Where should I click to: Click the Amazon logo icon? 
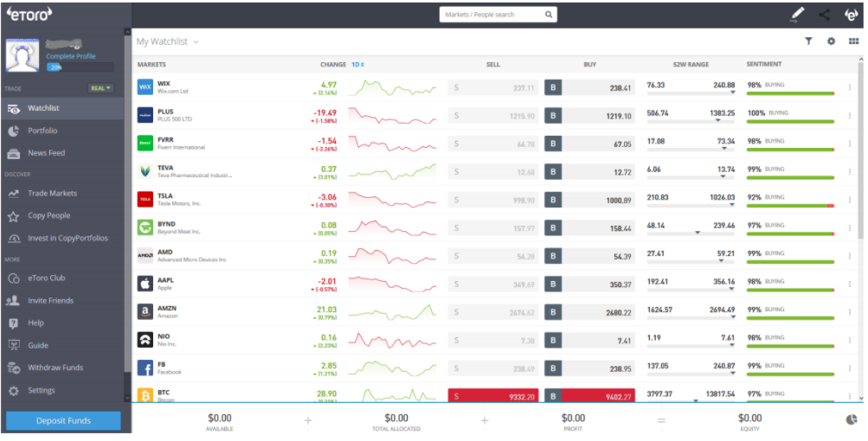coord(145,311)
